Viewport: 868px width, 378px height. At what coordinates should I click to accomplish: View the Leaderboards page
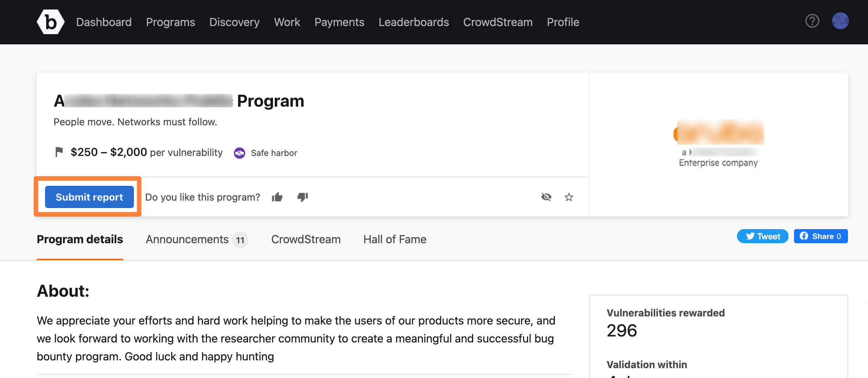[414, 22]
